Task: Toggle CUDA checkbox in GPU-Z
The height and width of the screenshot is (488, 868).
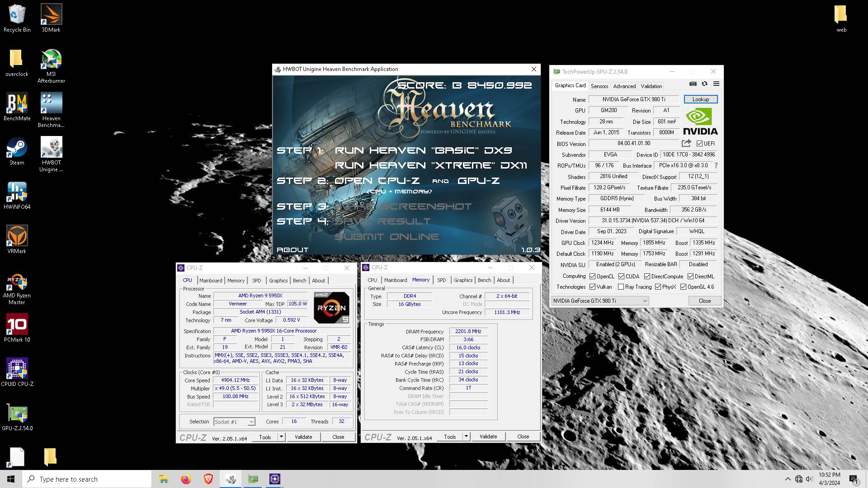Action: coord(621,277)
